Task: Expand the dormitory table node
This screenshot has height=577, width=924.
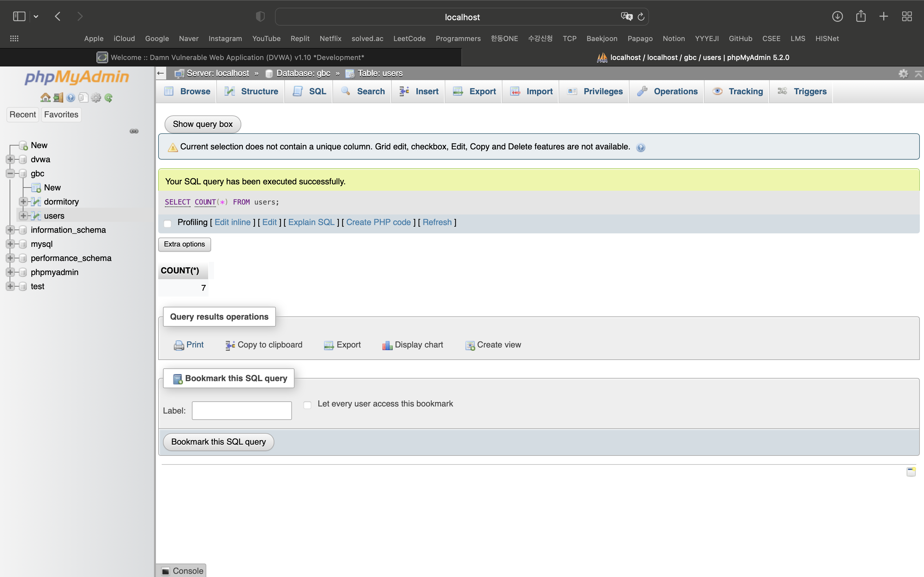Action: tap(23, 202)
